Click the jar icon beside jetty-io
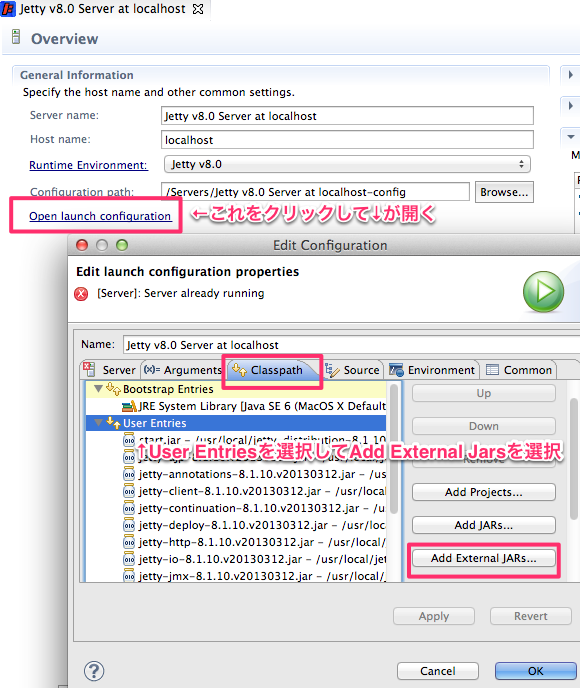 click(129, 559)
